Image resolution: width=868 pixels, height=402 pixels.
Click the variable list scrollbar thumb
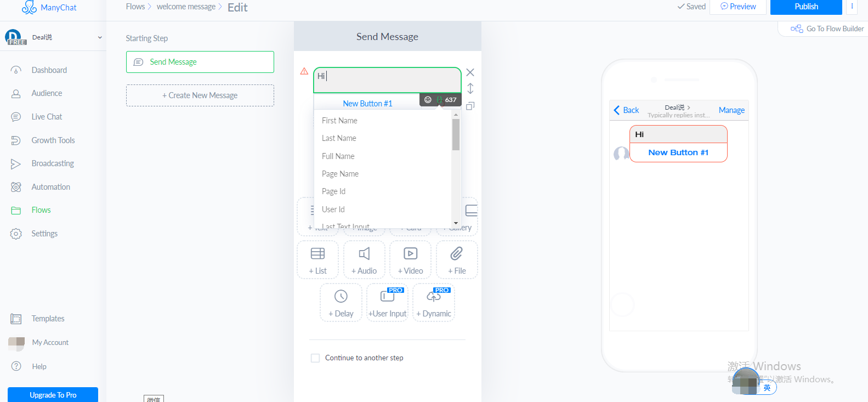click(456, 134)
